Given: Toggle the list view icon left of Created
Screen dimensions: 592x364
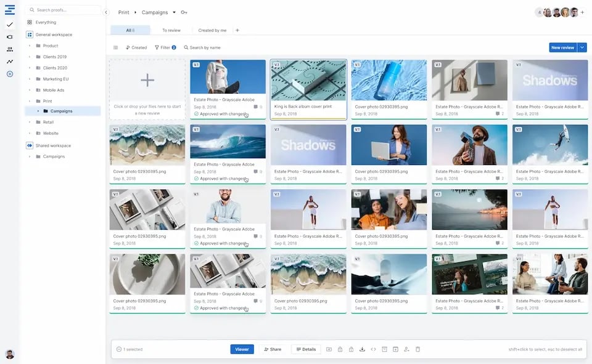Looking at the screenshot, I should click(115, 47).
